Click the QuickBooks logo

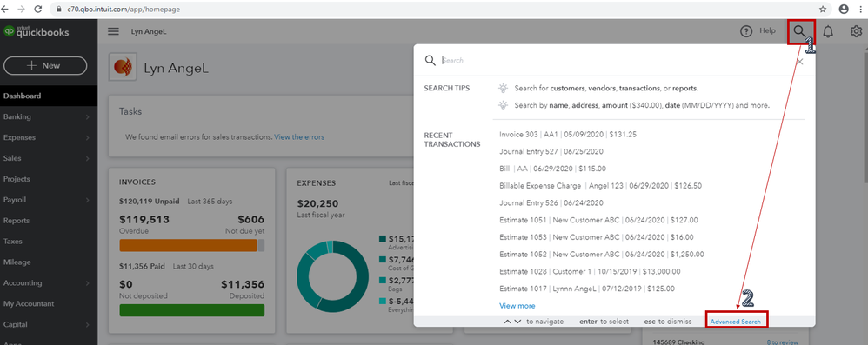pos(37,31)
